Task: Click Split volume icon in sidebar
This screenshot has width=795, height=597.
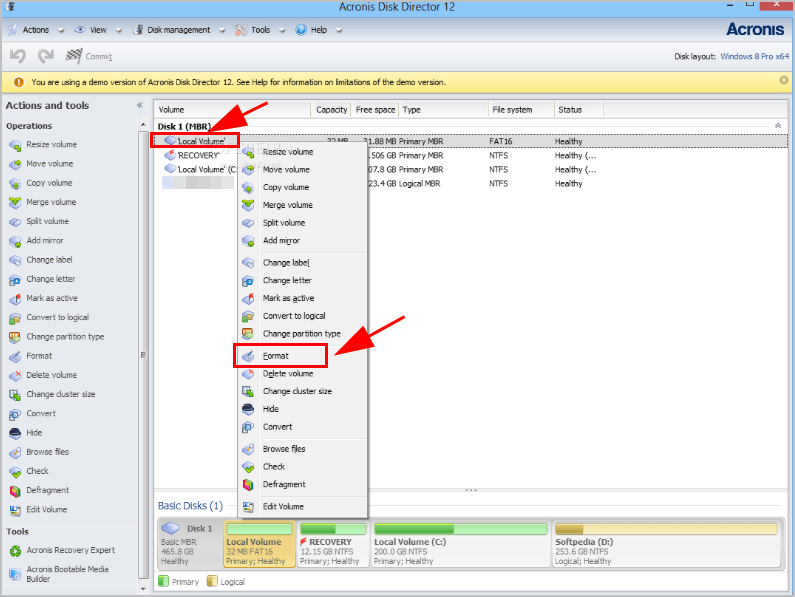Action: (15, 222)
